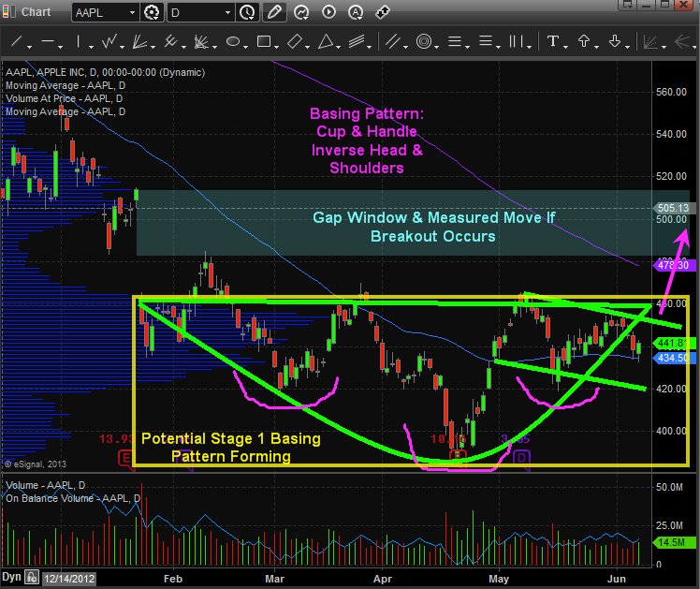Select the Fibonacci extension lines tool

click(x=486, y=41)
